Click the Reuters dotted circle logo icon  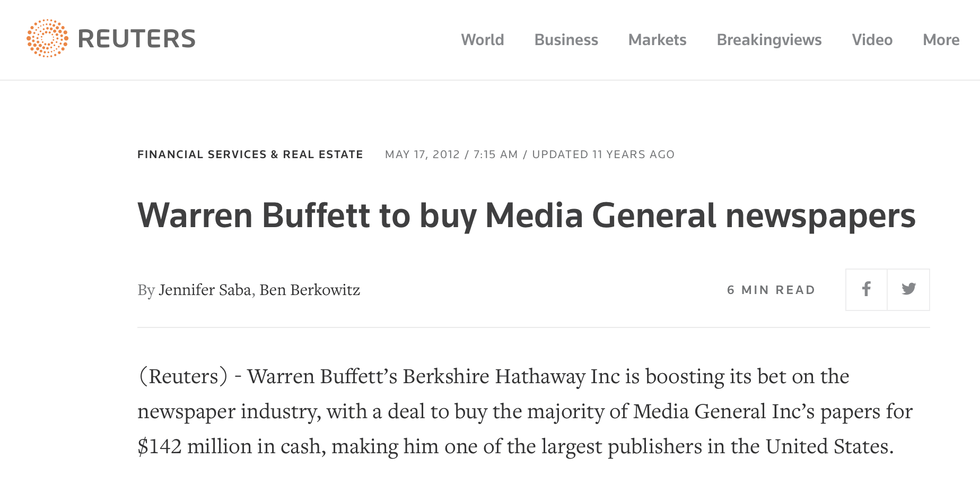pyautogui.click(x=47, y=38)
